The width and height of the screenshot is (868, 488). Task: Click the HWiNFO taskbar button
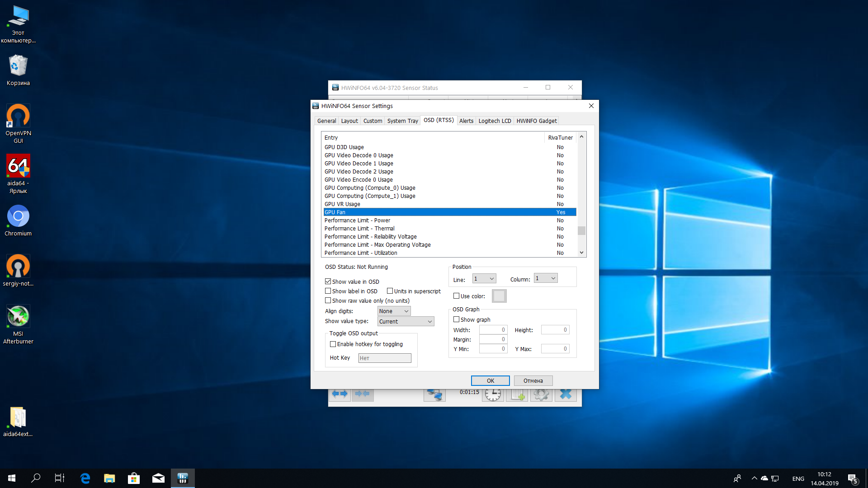tap(183, 478)
